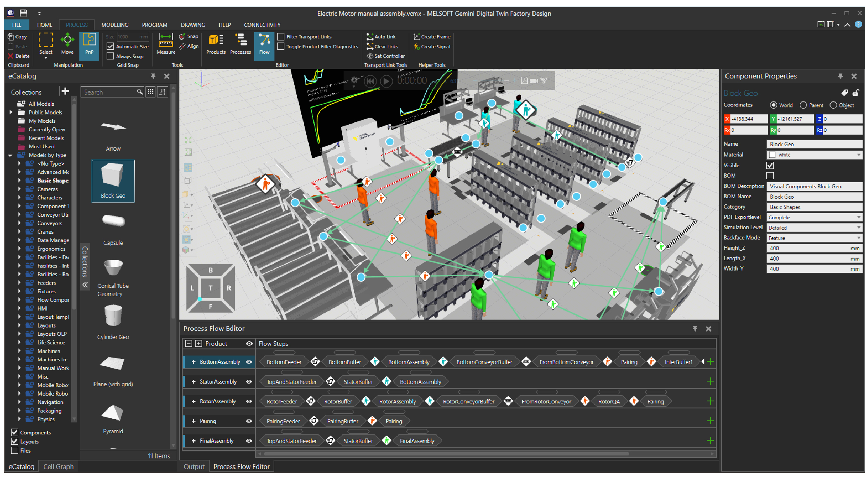The width and height of the screenshot is (868, 479).
Task: Add flow step to Pairing row
Action: coord(710,421)
